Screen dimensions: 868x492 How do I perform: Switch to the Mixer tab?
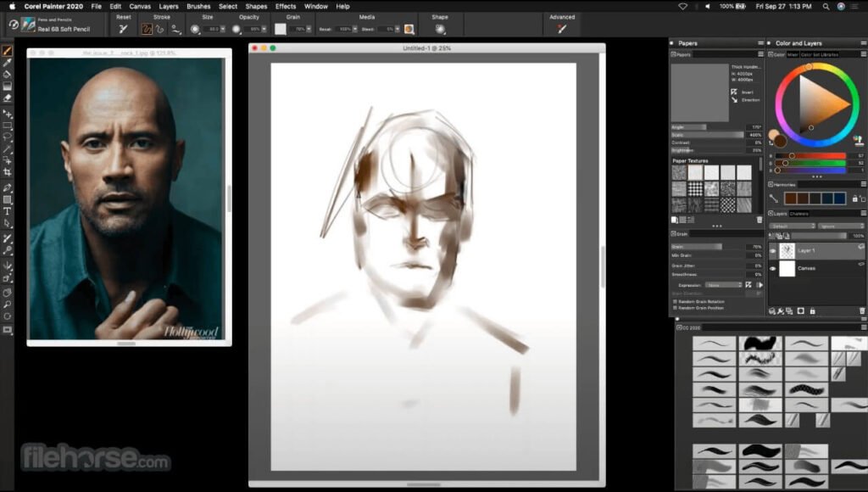(x=793, y=54)
